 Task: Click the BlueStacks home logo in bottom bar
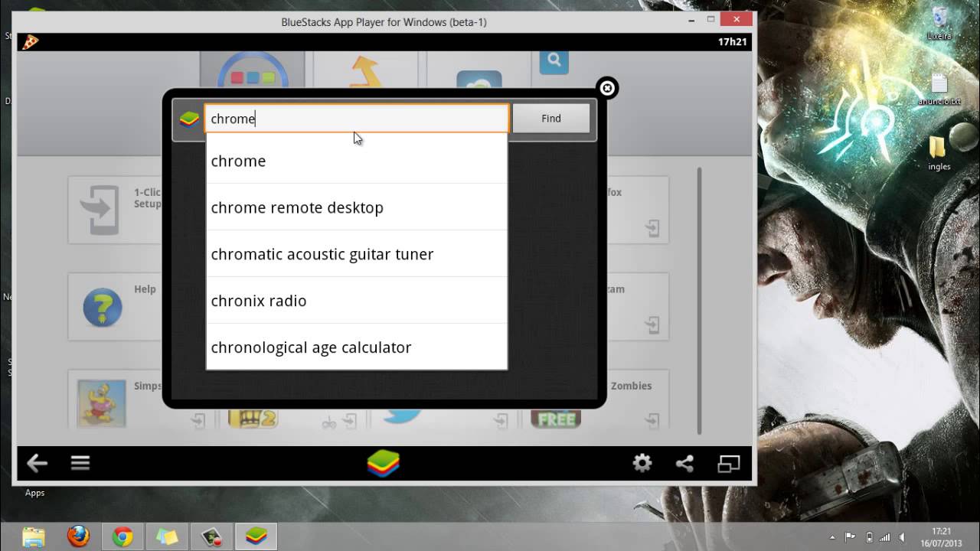[384, 463]
